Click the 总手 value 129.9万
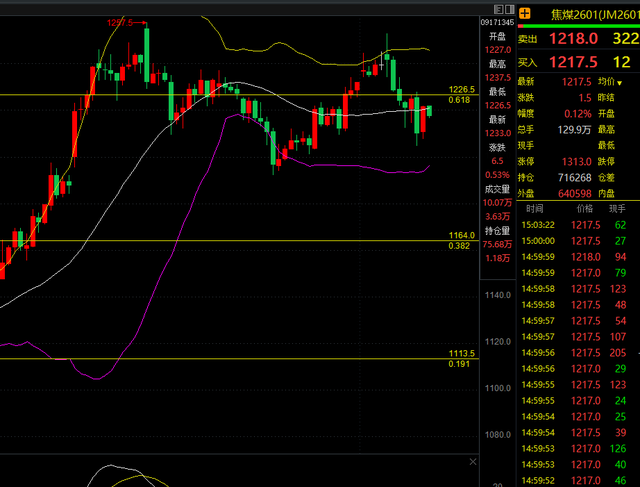The width and height of the screenshot is (640, 487). (574, 130)
